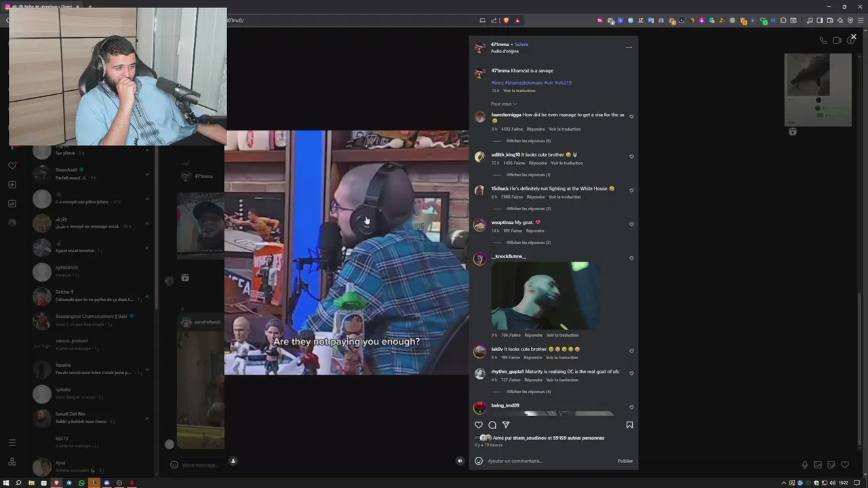Like being_imd09's comment
The image size is (868, 488).
(631, 407)
